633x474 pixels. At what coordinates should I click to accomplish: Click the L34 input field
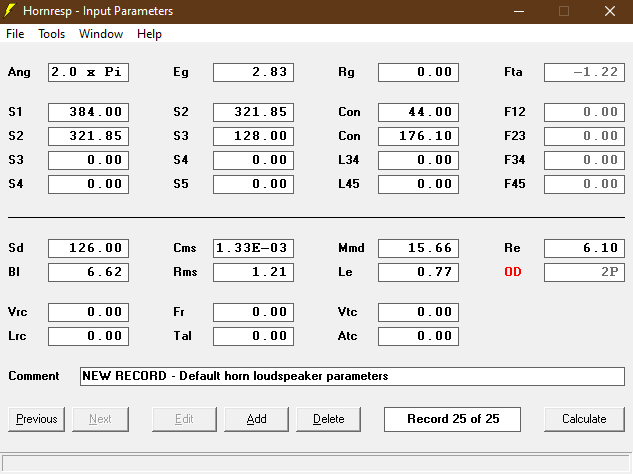419,160
